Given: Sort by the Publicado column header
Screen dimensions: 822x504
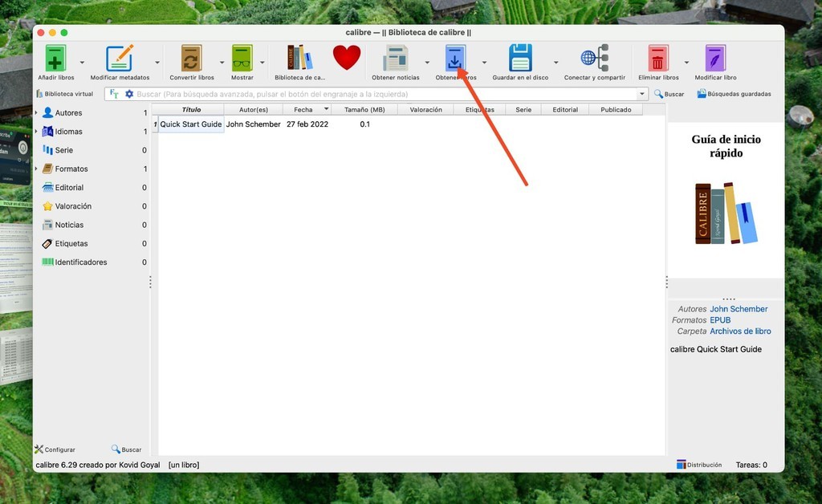Looking at the screenshot, I should [x=616, y=109].
